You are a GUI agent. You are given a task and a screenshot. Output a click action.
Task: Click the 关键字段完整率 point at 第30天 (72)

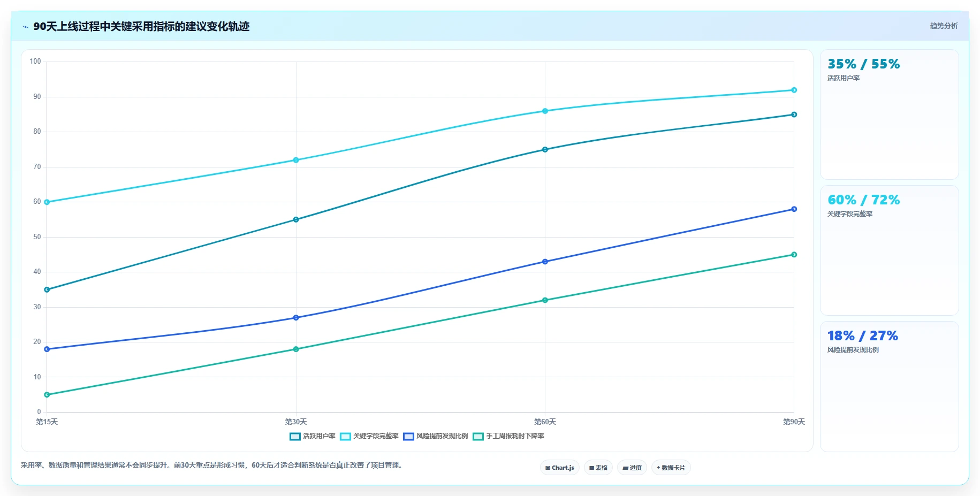pos(296,160)
